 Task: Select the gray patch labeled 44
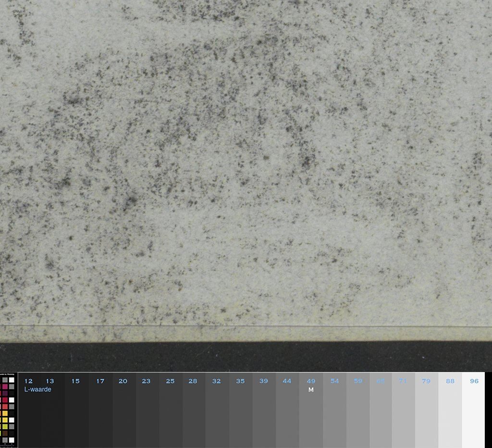coord(287,413)
